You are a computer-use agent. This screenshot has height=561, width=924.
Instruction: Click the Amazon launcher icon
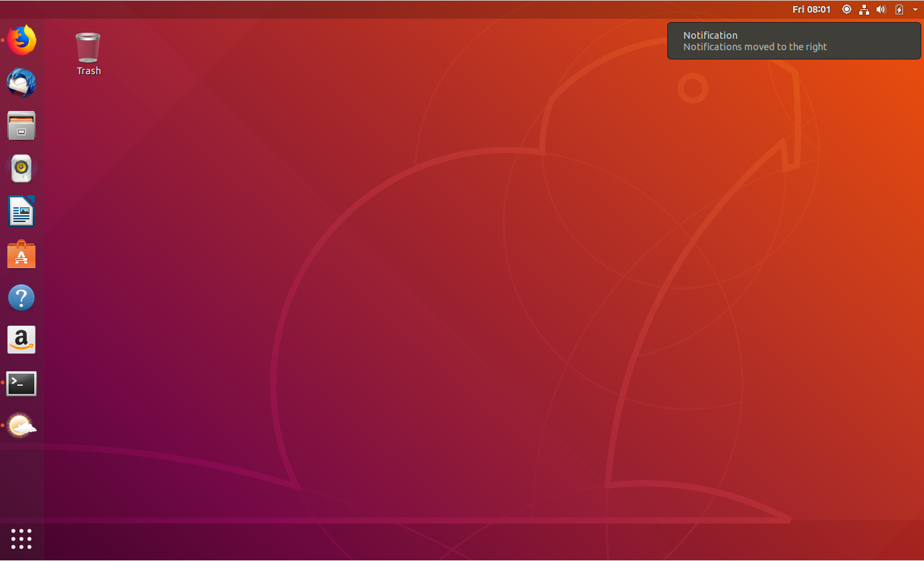coord(21,340)
